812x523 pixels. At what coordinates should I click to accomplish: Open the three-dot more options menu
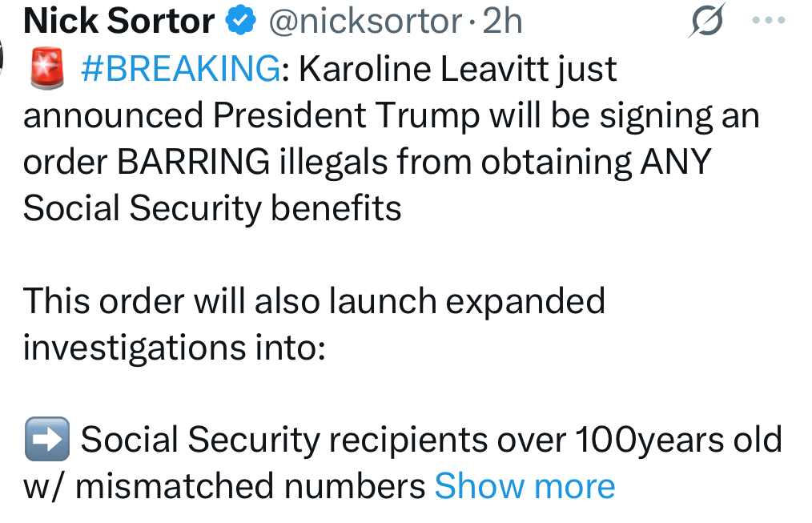pos(769,21)
